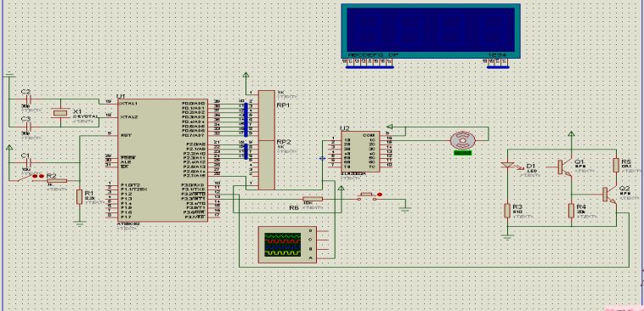Select the RP2 resistor pack
The image size is (644, 311).
(x=266, y=165)
